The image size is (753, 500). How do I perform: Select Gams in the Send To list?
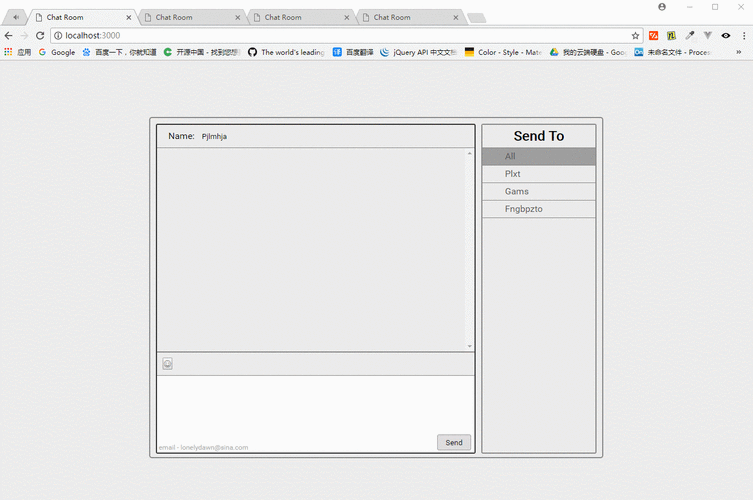(538, 191)
